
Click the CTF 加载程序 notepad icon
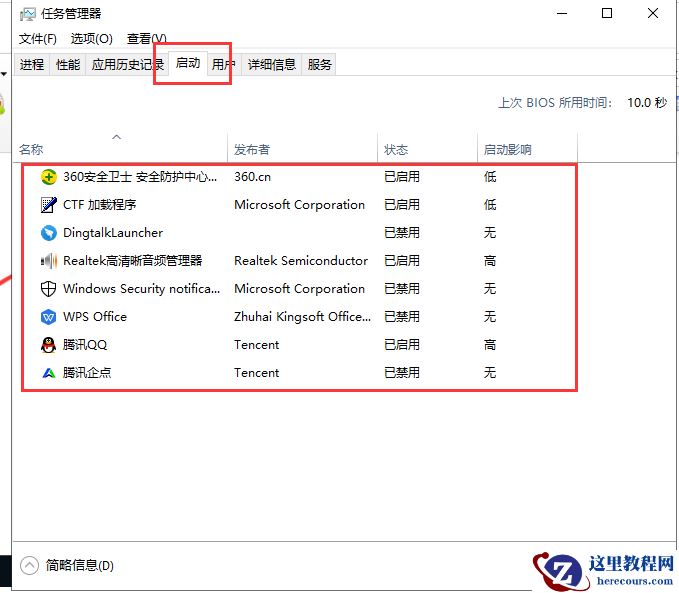tap(48, 205)
